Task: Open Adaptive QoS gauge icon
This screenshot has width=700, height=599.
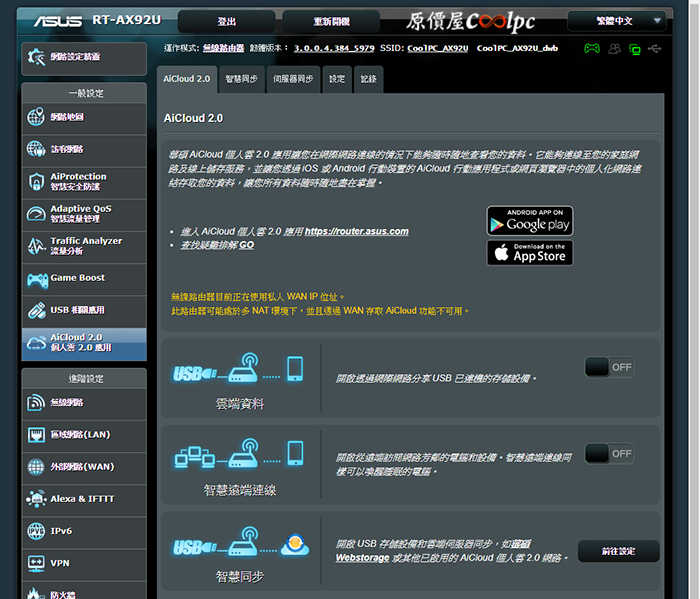Action: point(36,214)
